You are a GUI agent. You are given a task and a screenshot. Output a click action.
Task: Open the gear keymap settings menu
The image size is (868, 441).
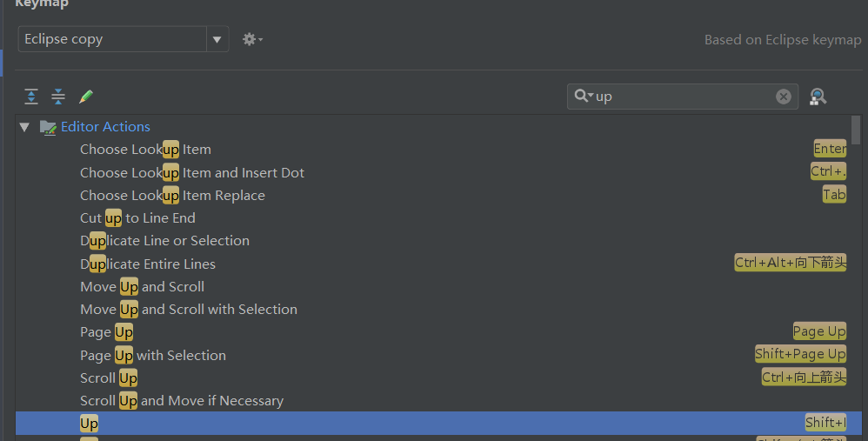pos(251,39)
